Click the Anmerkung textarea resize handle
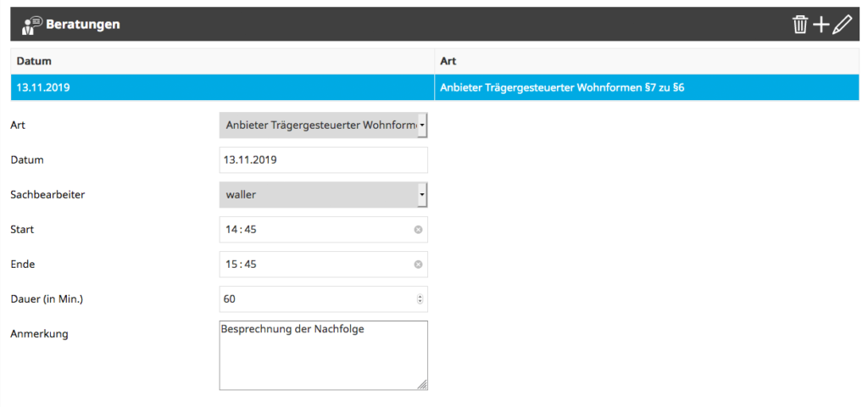Viewport: 868px width, 407px height. [x=422, y=385]
